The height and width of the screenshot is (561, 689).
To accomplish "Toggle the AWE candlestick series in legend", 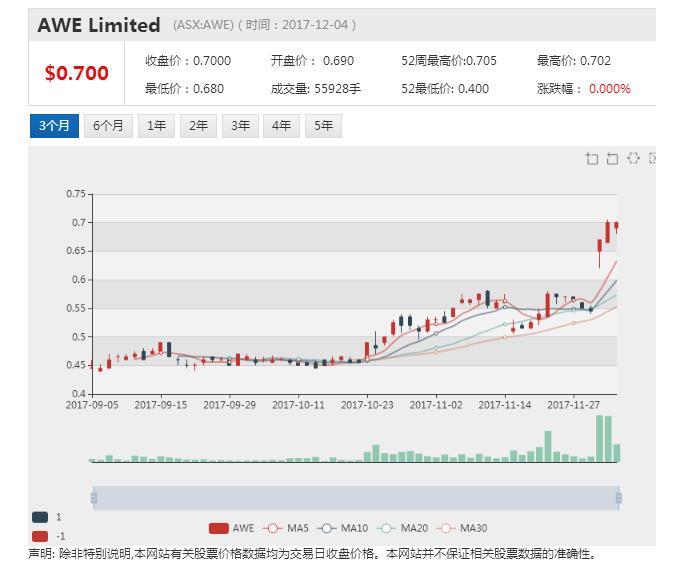I will tap(231, 528).
